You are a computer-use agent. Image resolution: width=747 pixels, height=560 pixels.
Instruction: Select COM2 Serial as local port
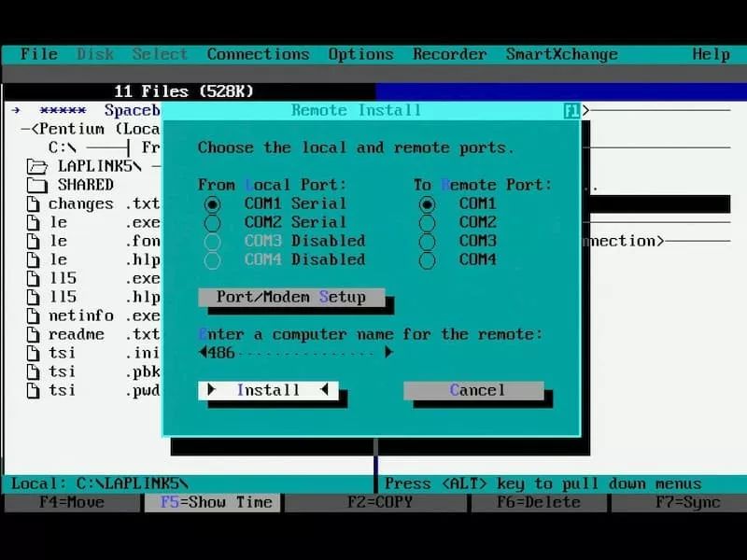(x=213, y=222)
